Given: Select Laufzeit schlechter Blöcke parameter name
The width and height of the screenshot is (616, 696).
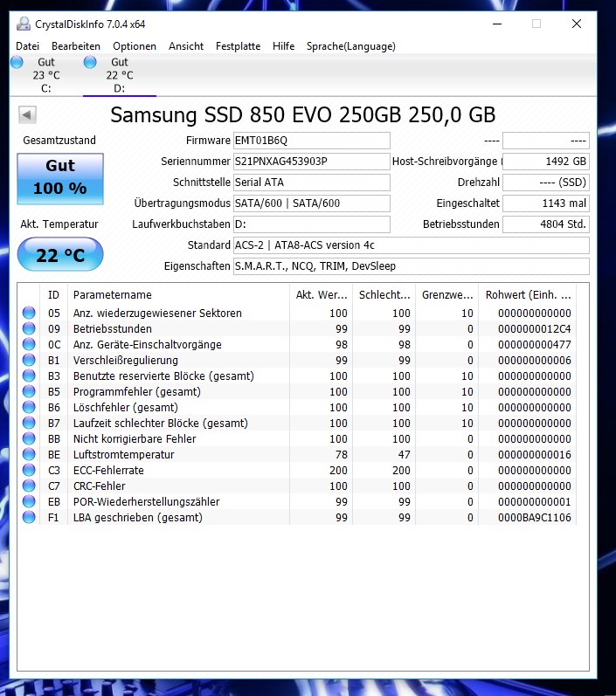Looking at the screenshot, I should pyautogui.click(x=160, y=423).
